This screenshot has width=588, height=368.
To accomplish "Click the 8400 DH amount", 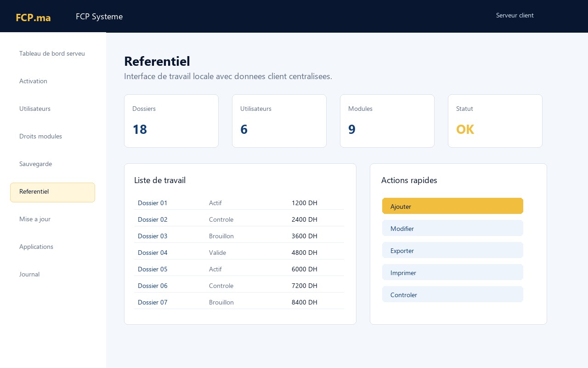I will pyautogui.click(x=305, y=302).
